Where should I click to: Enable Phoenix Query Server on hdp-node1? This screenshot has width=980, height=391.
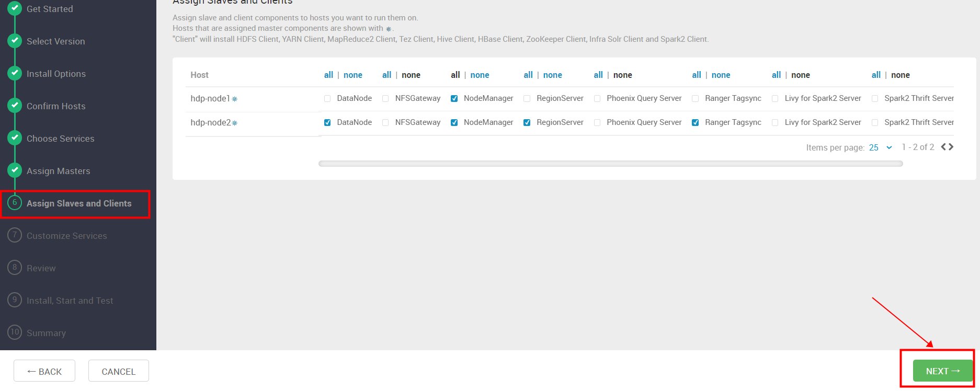pos(597,98)
